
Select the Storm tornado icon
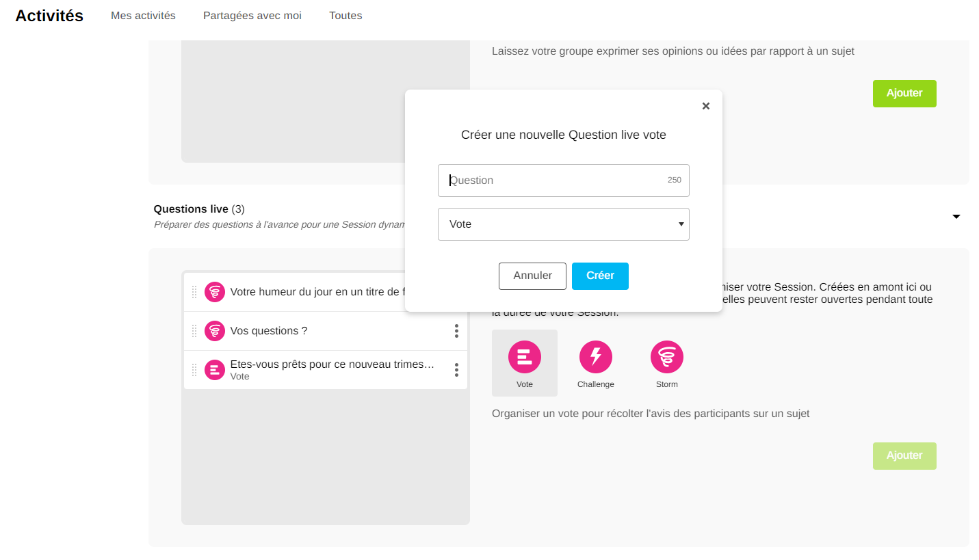tap(666, 358)
